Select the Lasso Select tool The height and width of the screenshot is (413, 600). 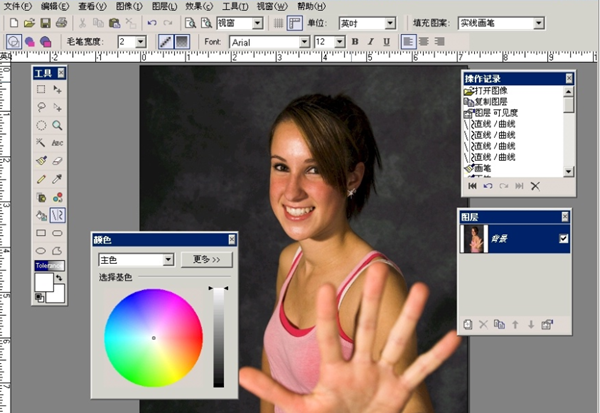(41, 107)
